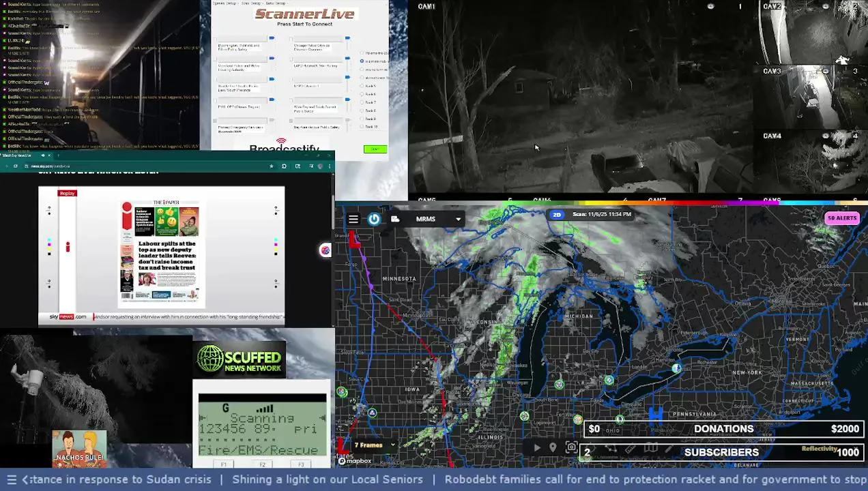This screenshot has height=491, width=868.
Task: Click the Broadcastify logo in ScannerLive
Action: pos(284,145)
